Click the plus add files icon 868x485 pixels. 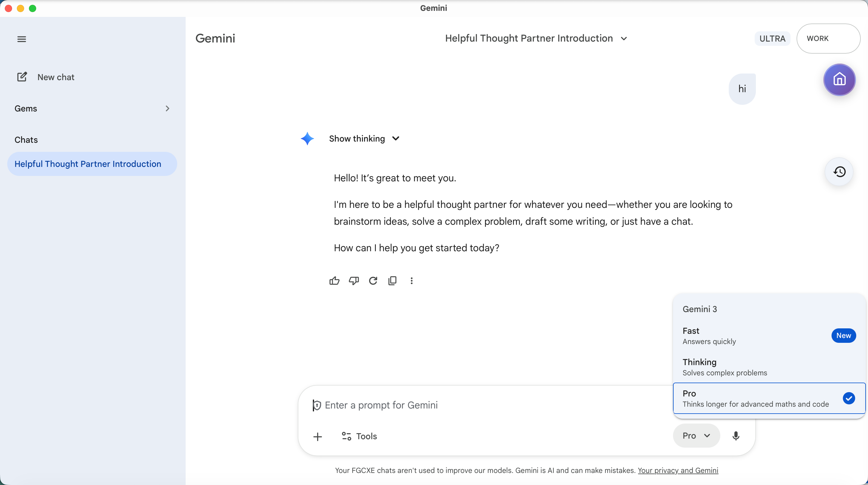coord(317,437)
